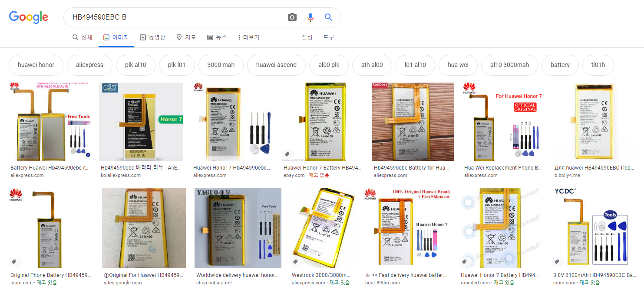
Task: Choose the 'ath al00' chip
Action: pyautogui.click(x=372, y=65)
